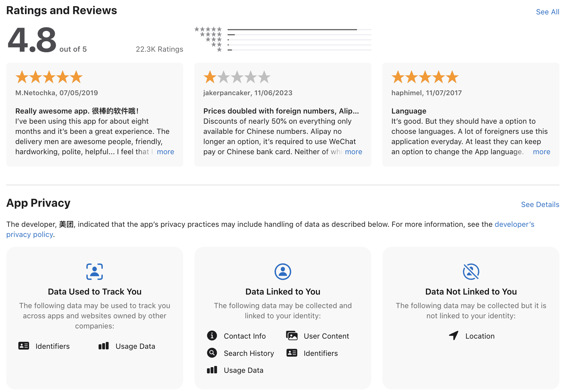Click the Data Linked to You person icon
This screenshot has width=564, height=392.
(283, 272)
